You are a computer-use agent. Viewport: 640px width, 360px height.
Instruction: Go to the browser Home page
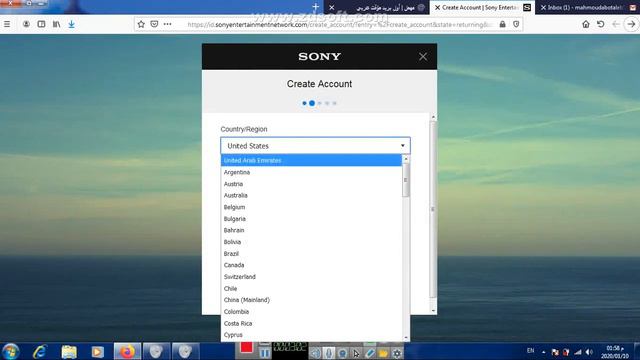586,24
